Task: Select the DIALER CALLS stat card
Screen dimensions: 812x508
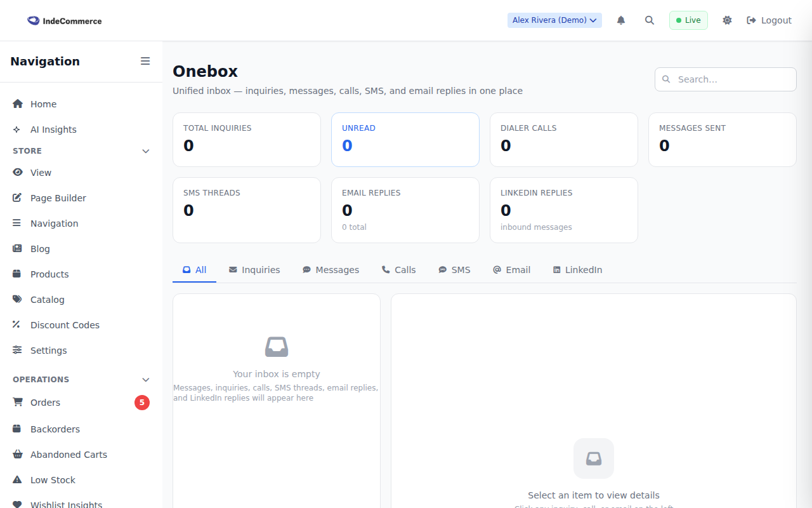Action: (x=564, y=140)
